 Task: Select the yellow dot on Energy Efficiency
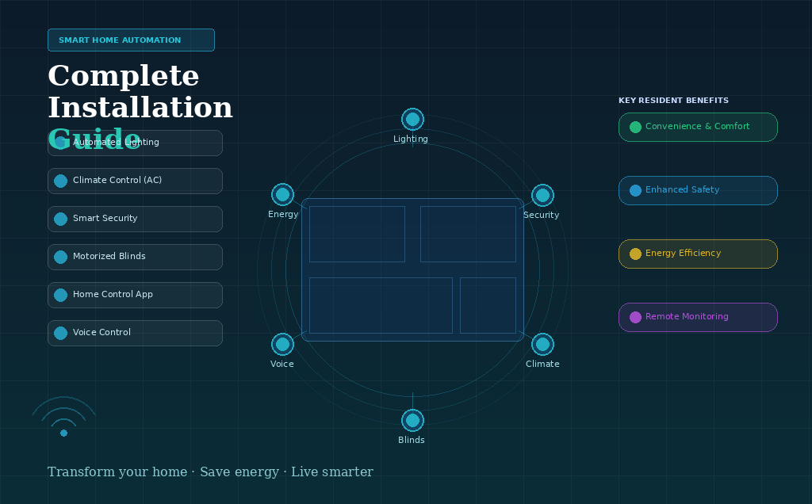tap(634, 254)
